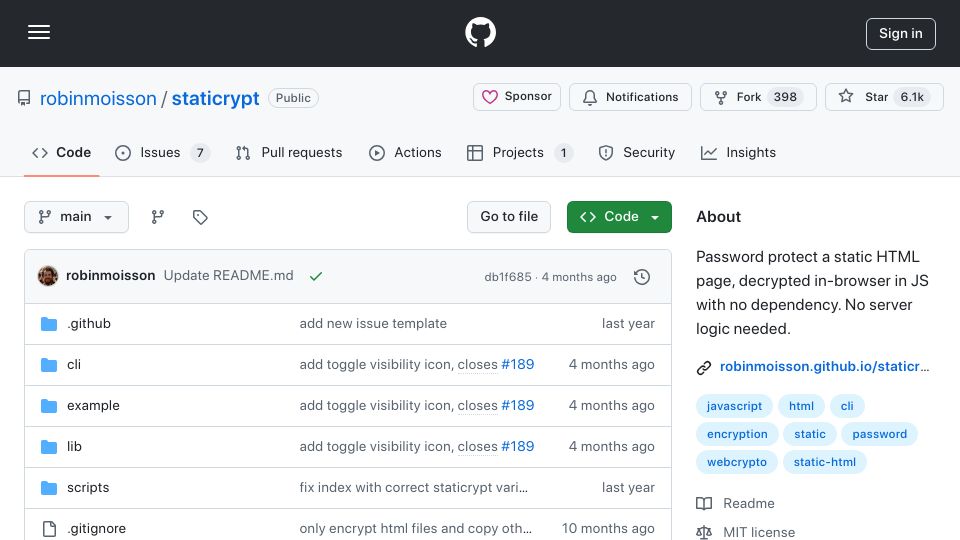Open the Security tab
Image resolution: width=960 pixels, height=540 pixels.
(637, 152)
